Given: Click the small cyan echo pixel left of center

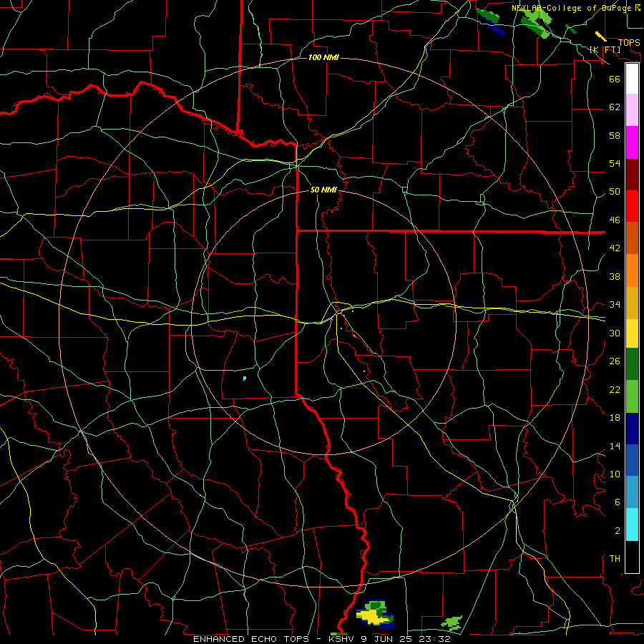Looking at the screenshot, I should point(245,379).
